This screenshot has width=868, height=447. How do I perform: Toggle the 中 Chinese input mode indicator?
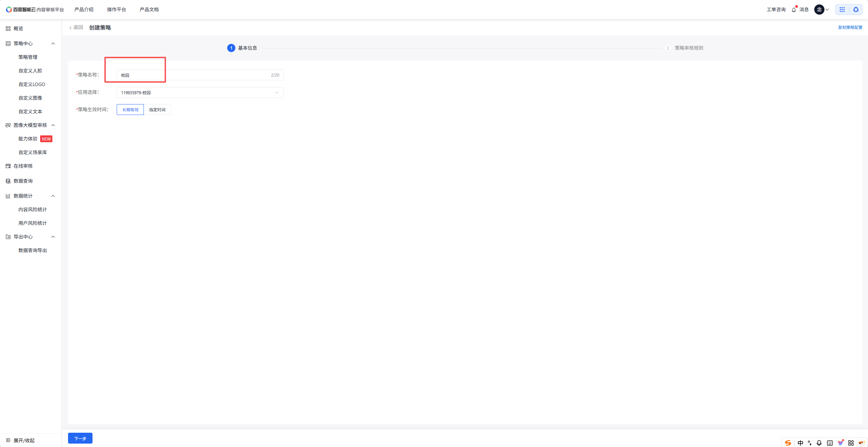[x=800, y=443]
